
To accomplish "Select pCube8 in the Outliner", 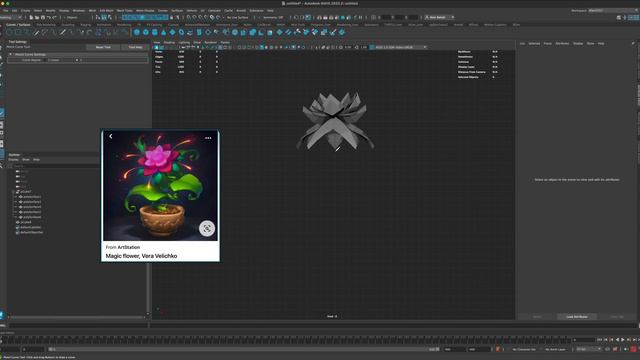I will (x=26, y=222).
